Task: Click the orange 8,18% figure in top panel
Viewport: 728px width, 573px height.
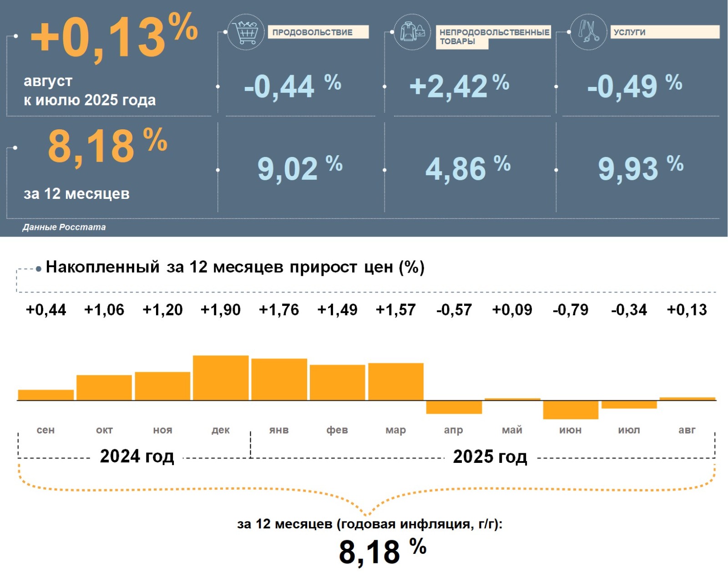Action: click(x=107, y=146)
